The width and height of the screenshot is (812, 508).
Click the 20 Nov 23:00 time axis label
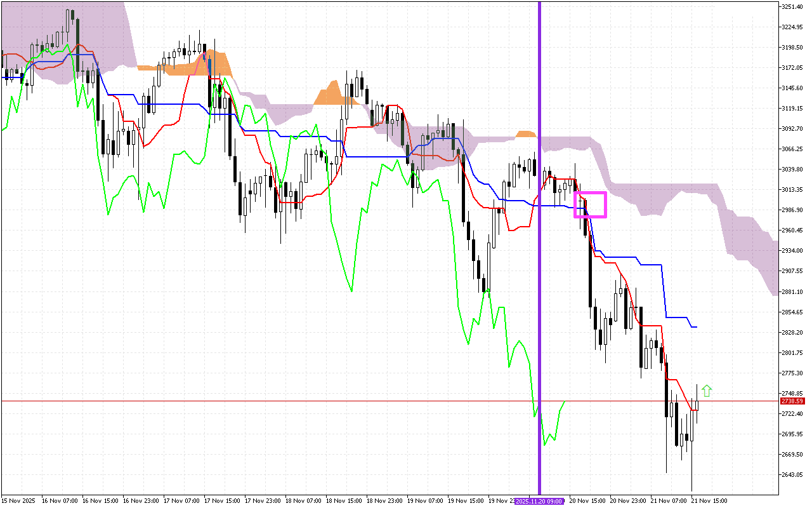[x=628, y=500]
